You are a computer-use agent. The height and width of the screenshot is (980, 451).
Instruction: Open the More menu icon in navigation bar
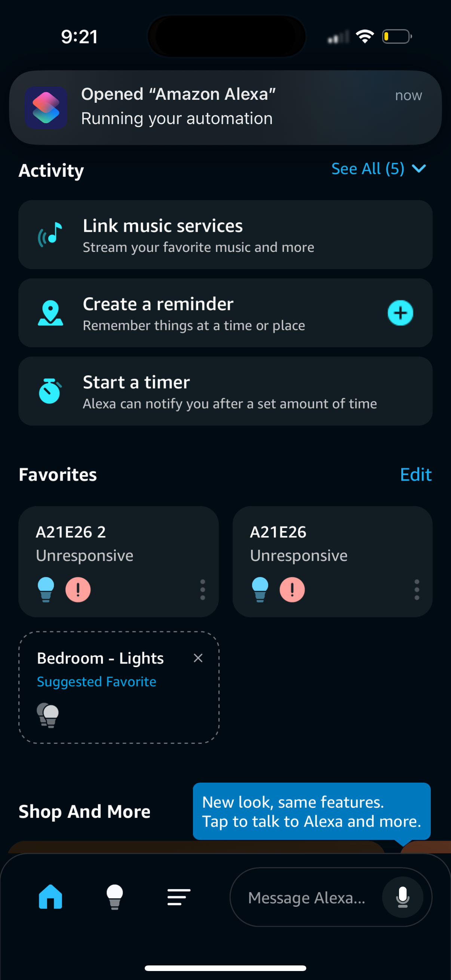pyautogui.click(x=178, y=897)
